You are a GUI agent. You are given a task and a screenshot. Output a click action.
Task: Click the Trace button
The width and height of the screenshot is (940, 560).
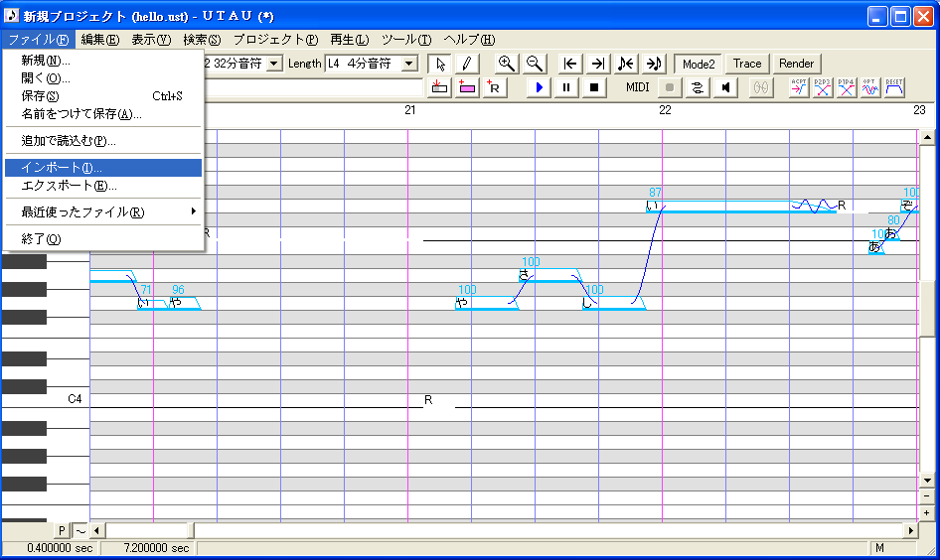click(x=747, y=64)
